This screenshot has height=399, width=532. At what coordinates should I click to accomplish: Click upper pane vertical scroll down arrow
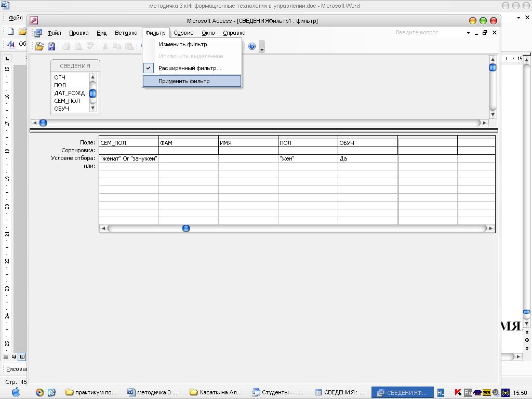point(493,115)
